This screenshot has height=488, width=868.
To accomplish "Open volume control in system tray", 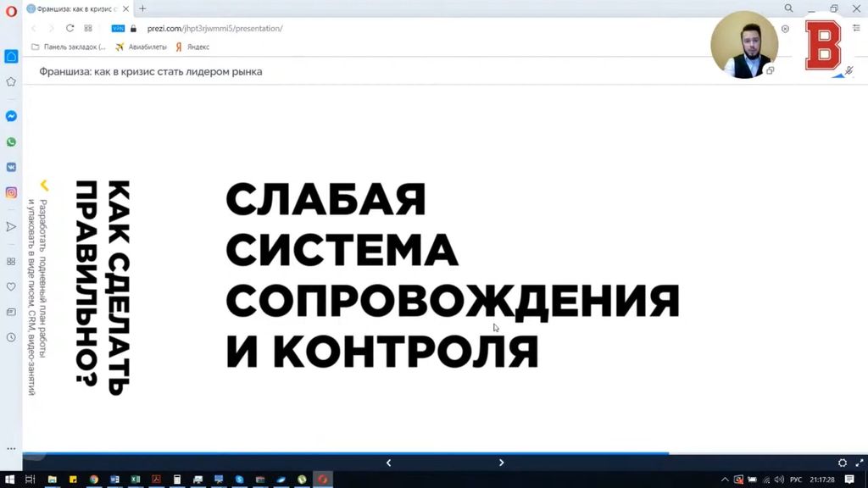I will (779, 480).
